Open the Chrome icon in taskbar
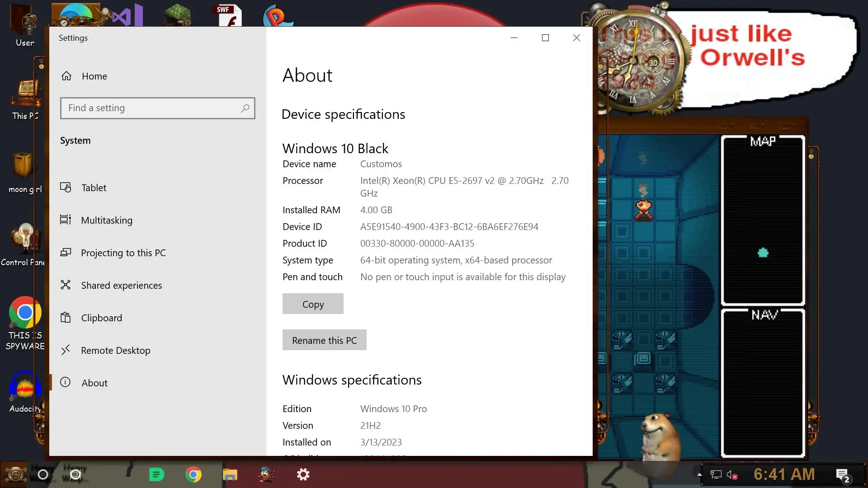 click(x=193, y=474)
